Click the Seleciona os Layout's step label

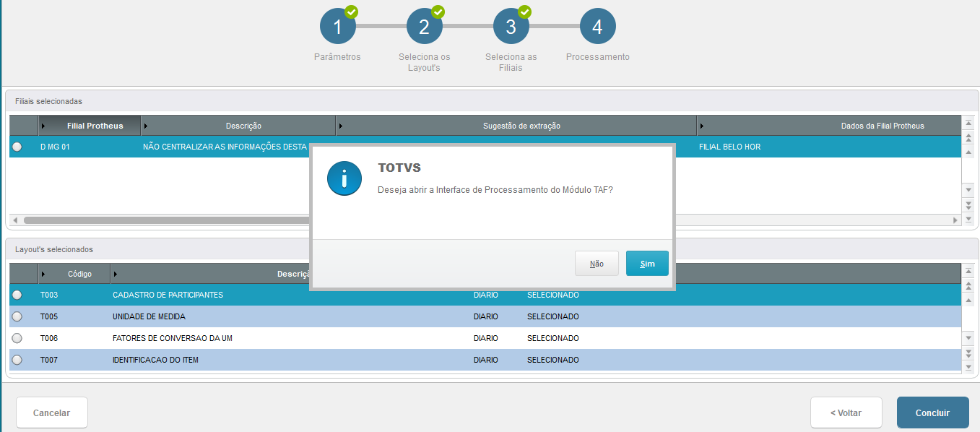[425, 62]
